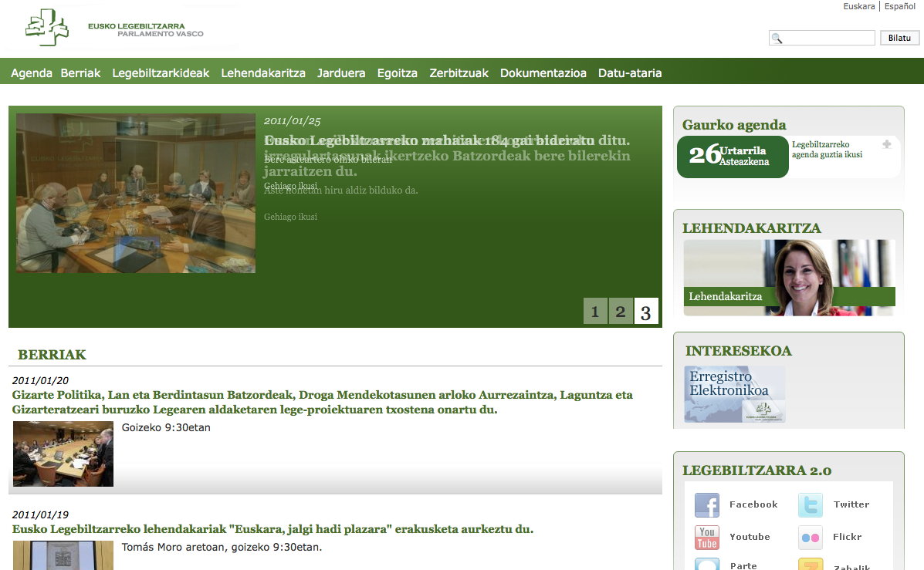Open the Parte hartu chat icon
This screenshot has width=924, height=570.
(706, 564)
